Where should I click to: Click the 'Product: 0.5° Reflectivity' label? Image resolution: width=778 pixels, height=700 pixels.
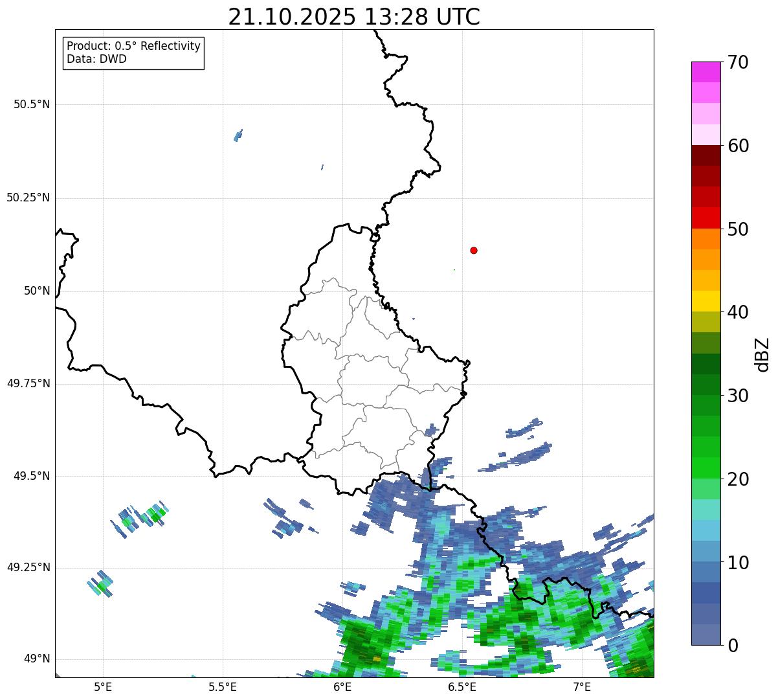[133, 47]
